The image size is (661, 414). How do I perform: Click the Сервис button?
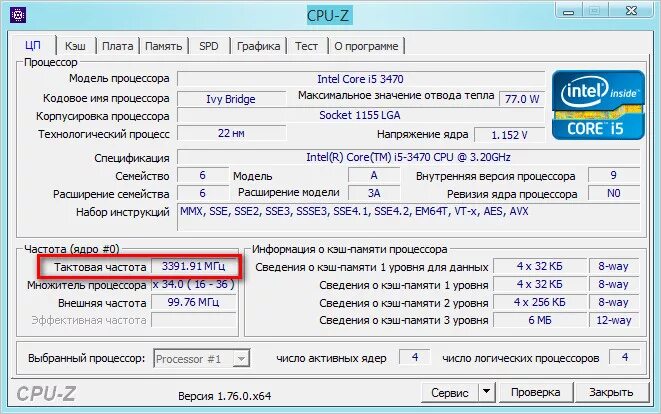pos(449,392)
